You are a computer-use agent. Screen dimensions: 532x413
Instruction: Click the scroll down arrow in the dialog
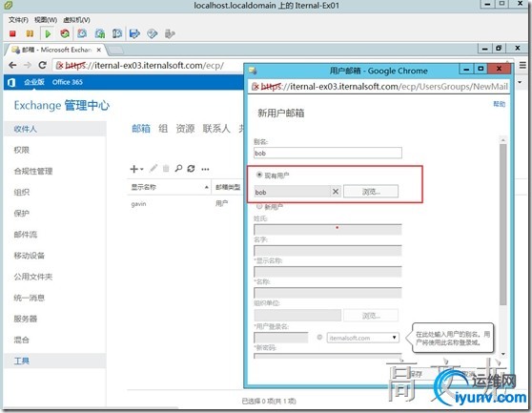503,354
